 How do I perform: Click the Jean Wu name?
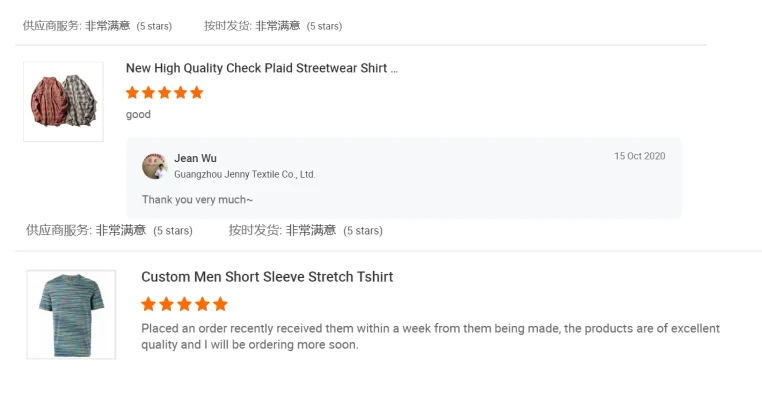[195, 158]
